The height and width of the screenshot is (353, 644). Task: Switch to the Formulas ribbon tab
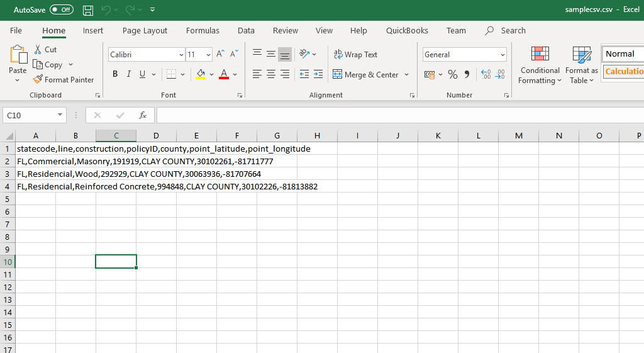tap(203, 30)
